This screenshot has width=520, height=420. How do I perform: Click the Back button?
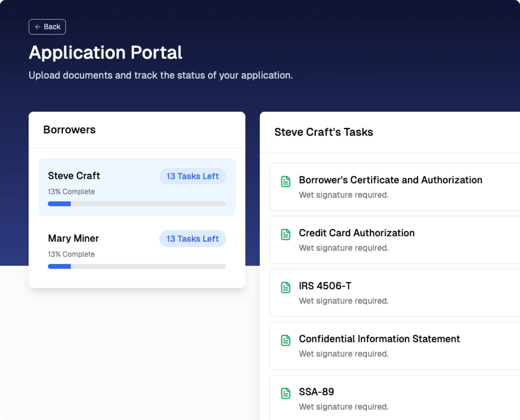pyautogui.click(x=47, y=27)
